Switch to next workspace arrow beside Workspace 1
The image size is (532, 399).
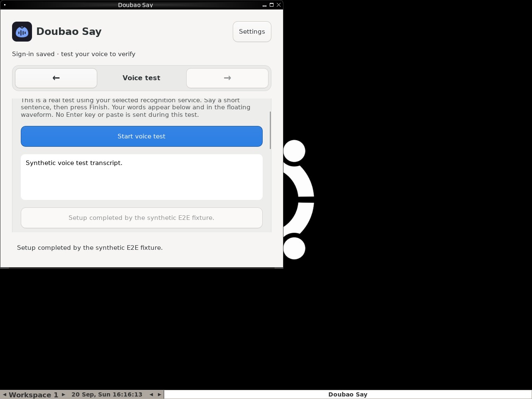tap(64, 394)
